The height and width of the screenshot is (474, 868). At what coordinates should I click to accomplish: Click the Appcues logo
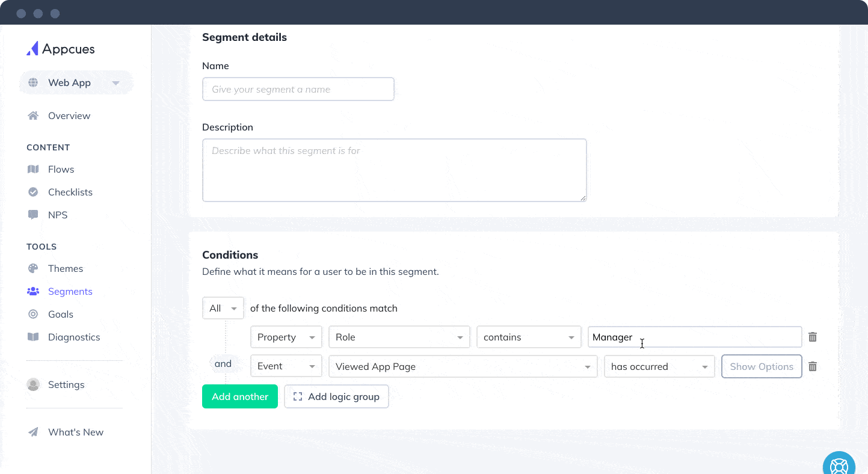click(61, 48)
